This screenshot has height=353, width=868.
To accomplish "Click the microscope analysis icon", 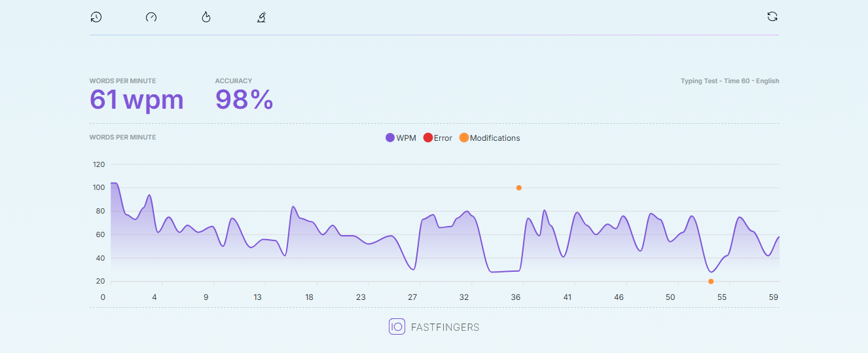I will pyautogui.click(x=261, y=17).
